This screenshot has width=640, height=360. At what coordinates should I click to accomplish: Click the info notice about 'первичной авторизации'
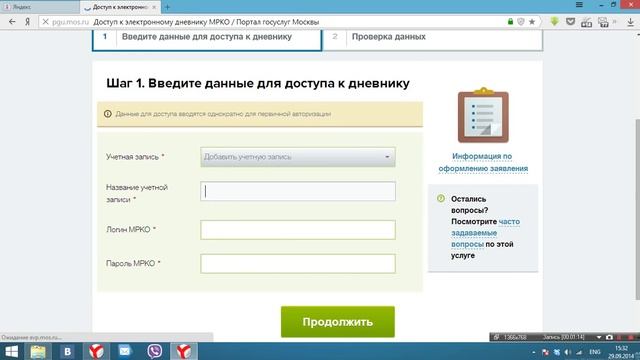(x=260, y=114)
